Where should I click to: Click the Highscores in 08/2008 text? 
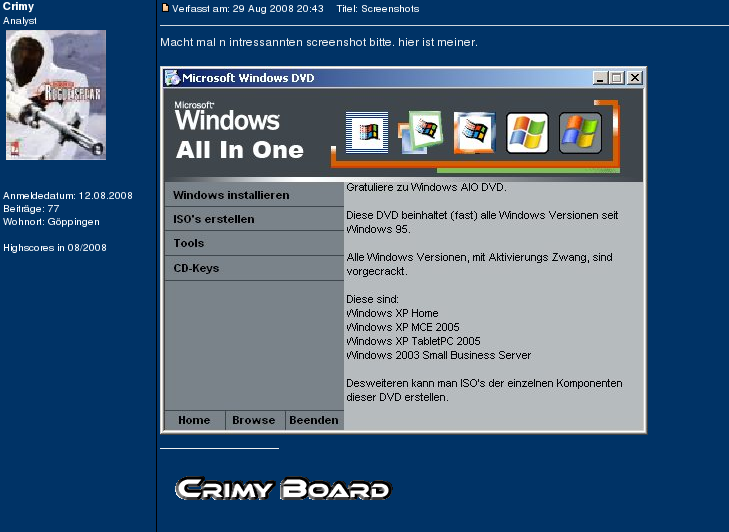[55, 247]
